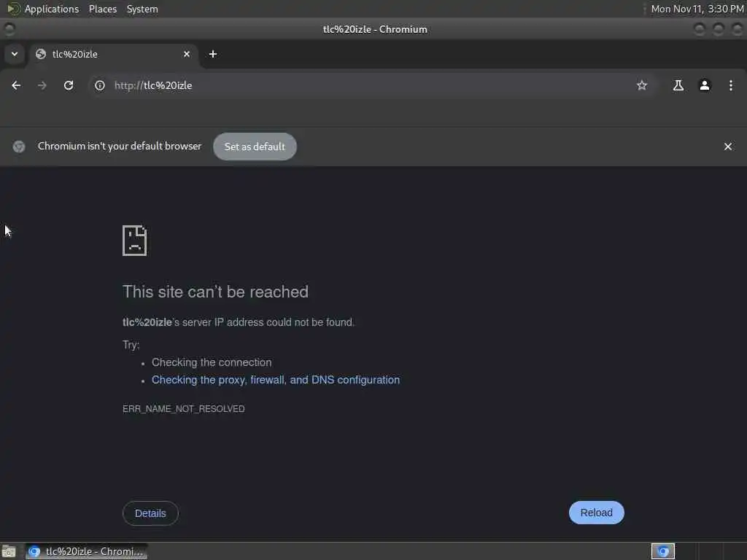Click the Chromium logo in the infobar
The image size is (747, 560).
(19, 147)
